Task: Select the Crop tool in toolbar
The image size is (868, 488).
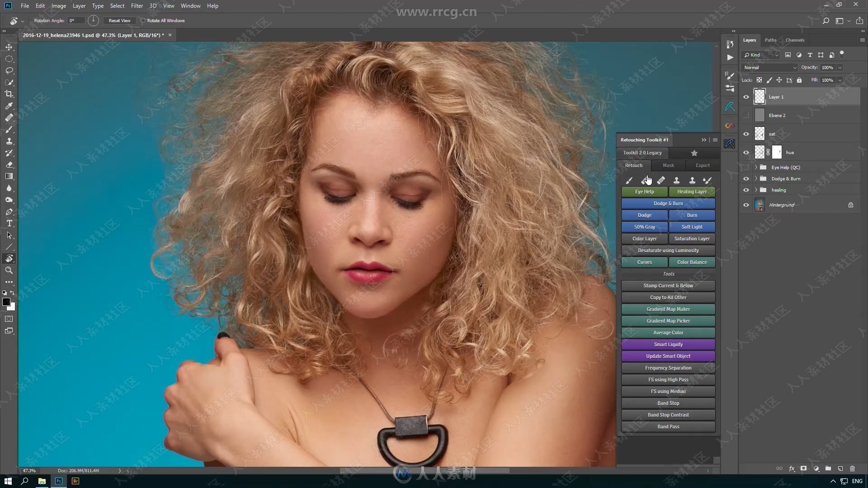Action: click(x=8, y=94)
